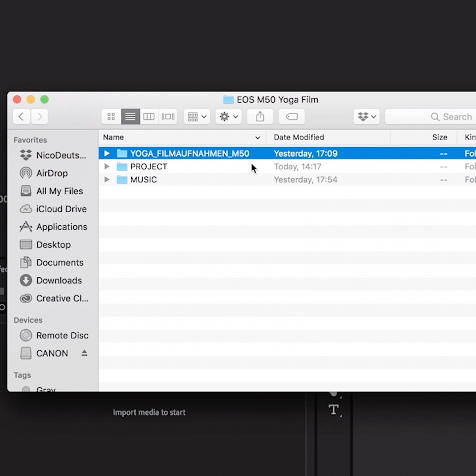Open Documents in the sidebar

52,262
